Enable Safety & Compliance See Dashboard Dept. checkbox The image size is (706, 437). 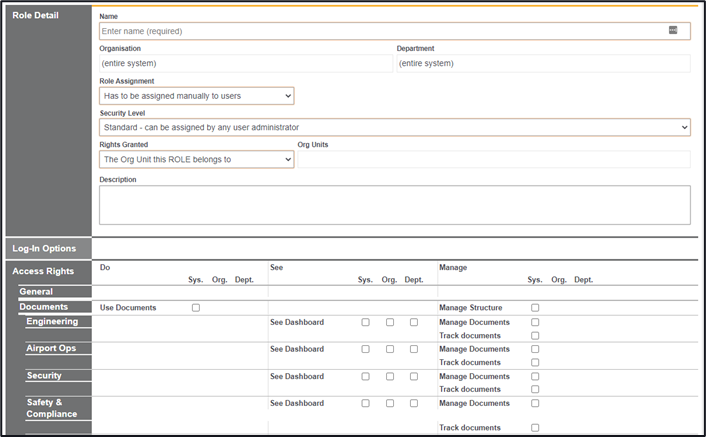coord(414,403)
